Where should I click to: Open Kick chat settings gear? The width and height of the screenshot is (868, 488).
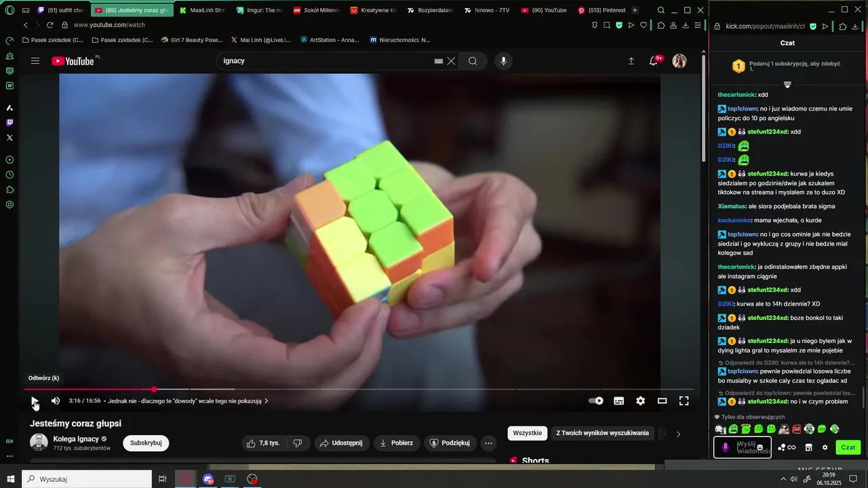(825, 447)
